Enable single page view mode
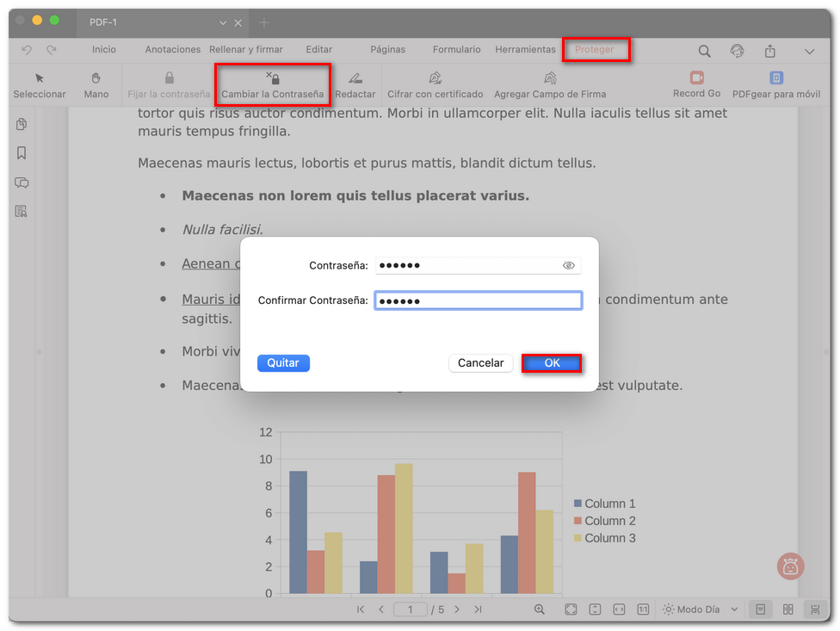Image resolution: width=840 pixels, height=631 pixels. click(760, 609)
